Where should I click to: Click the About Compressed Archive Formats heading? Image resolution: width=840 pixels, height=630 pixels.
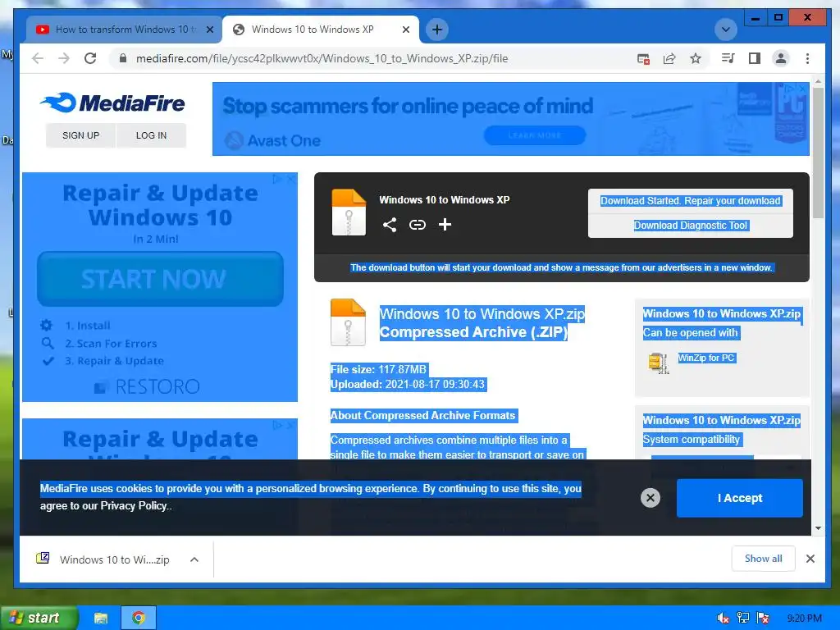[422, 415]
